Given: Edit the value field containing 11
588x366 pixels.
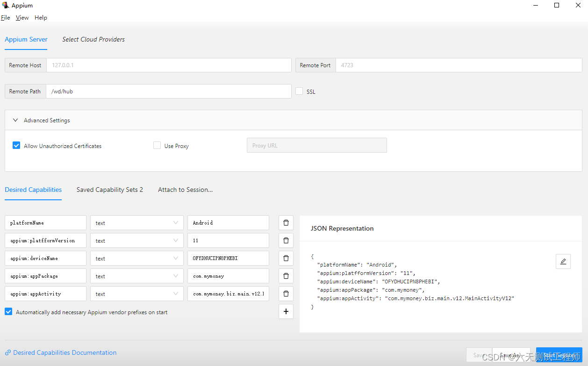Looking at the screenshot, I should (x=228, y=240).
